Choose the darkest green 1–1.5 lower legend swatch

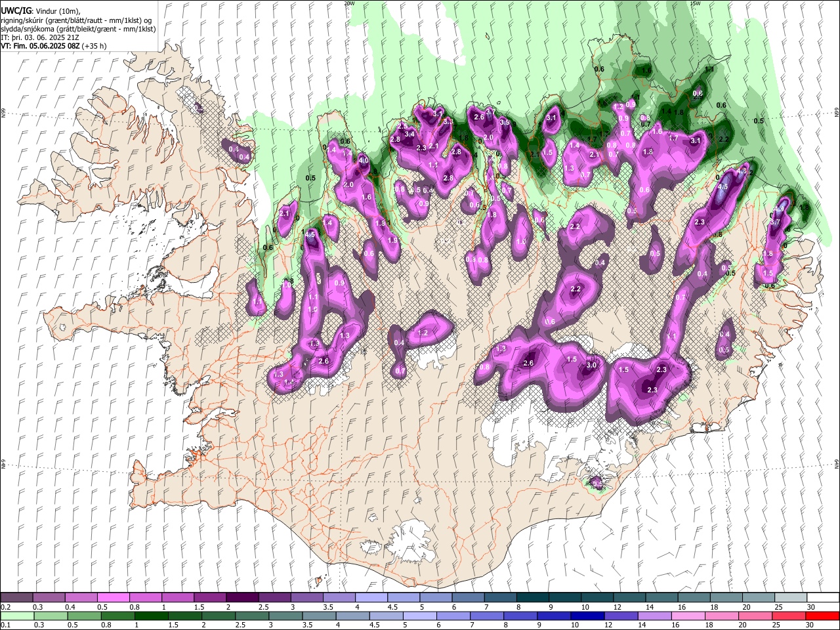coord(151,616)
